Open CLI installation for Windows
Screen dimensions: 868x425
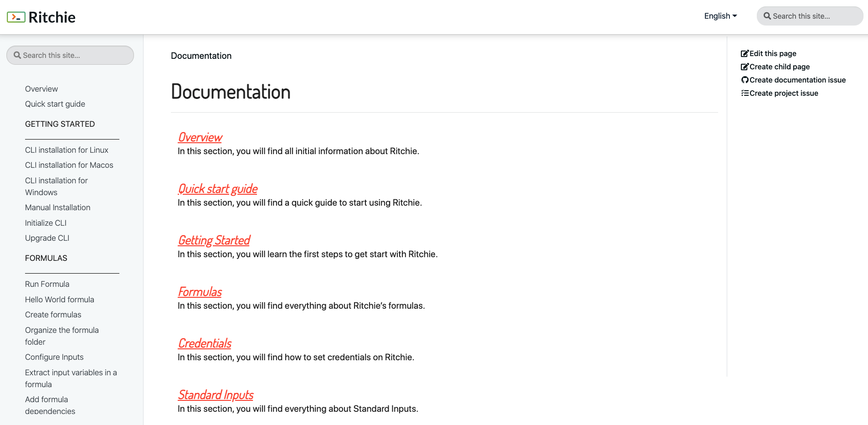[x=56, y=187]
